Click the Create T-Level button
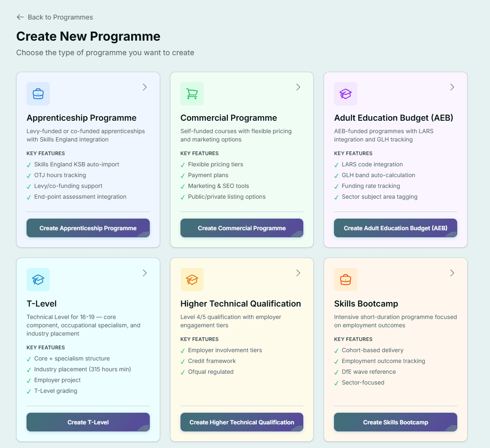 click(x=88, y=422)
